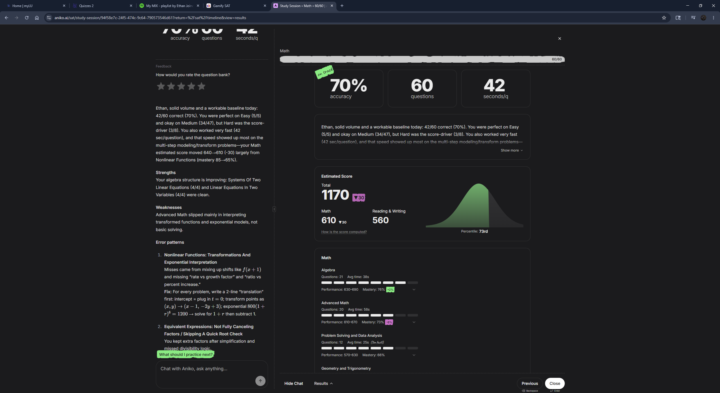The image size is (720, 393).
Task: Click the 42 seconds/q card
Action: pos(495,88)
